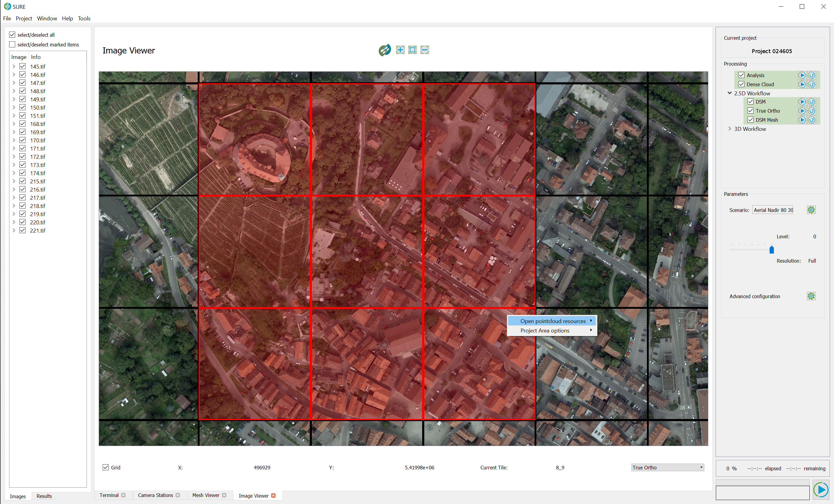Close the Camera Stations tab
Screen dimensions: 834x504
point(178,495)
